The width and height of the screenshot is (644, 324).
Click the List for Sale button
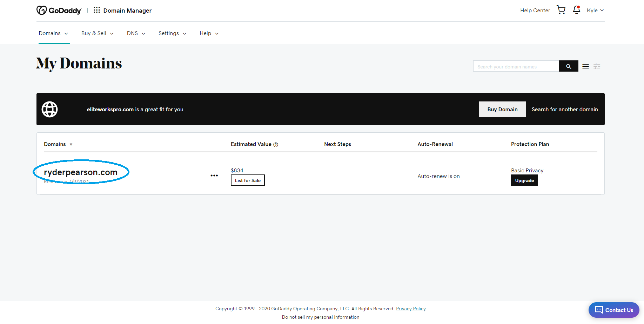click(248, 180)
